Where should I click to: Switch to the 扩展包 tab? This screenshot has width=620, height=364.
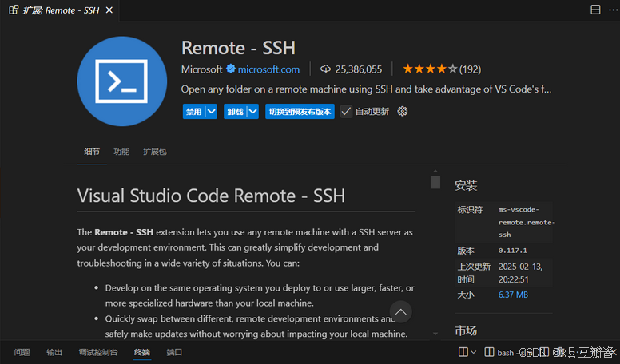[155, 152]
